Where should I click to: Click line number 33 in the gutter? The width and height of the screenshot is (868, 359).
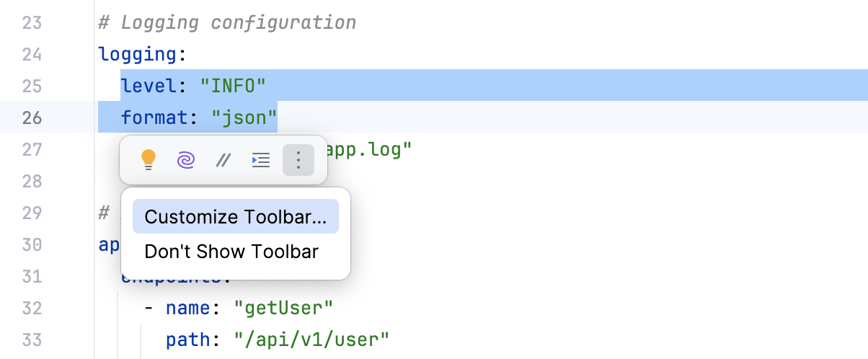click(x=32, y=339)
